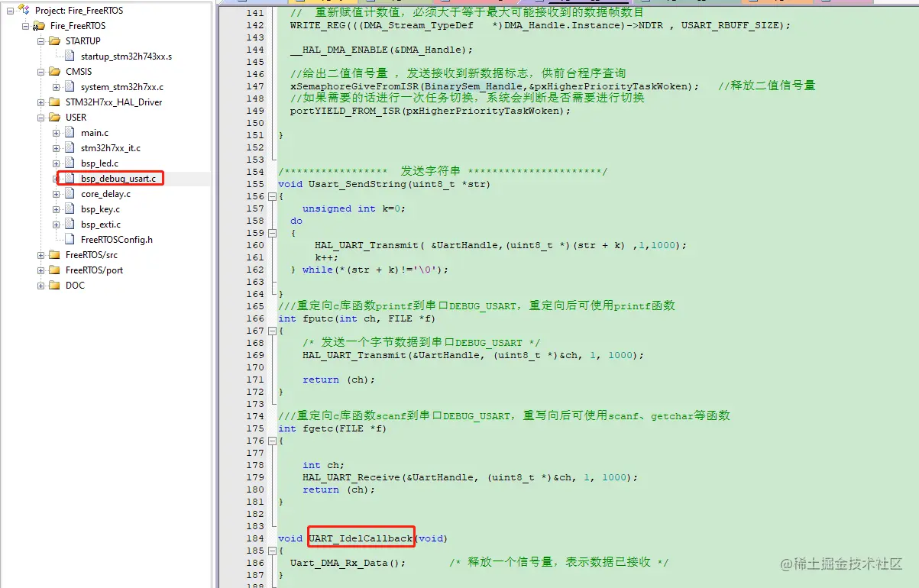Expand the FreeRTOS/port group

click(41, 270)
